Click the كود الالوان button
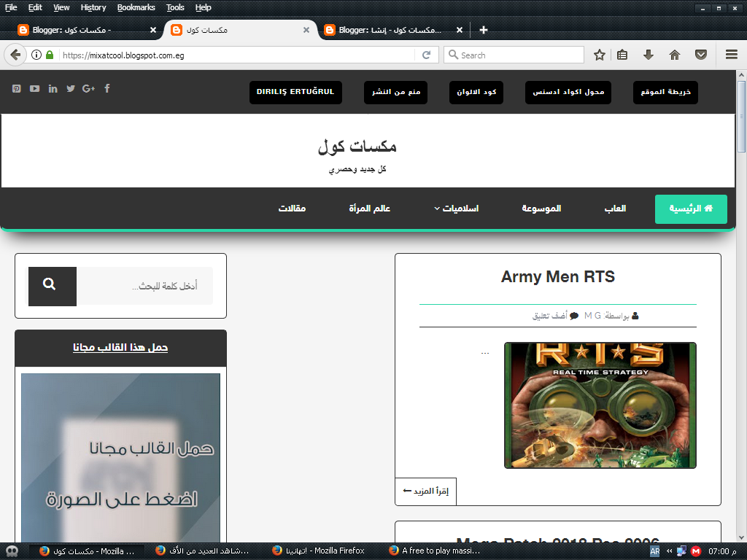Image resolution: width=747 pixels, height=560 pixels. (476, 92)
